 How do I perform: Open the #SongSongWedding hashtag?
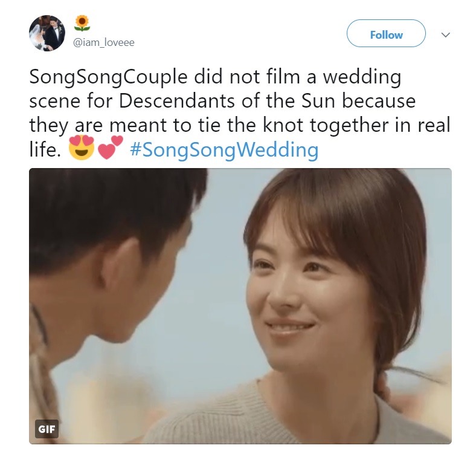[224, 149]
